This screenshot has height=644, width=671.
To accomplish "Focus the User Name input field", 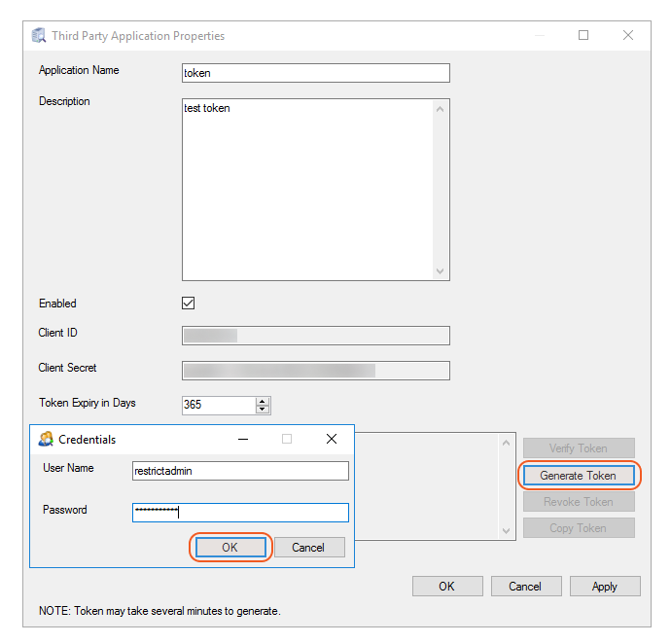I will tap(240, 471).
